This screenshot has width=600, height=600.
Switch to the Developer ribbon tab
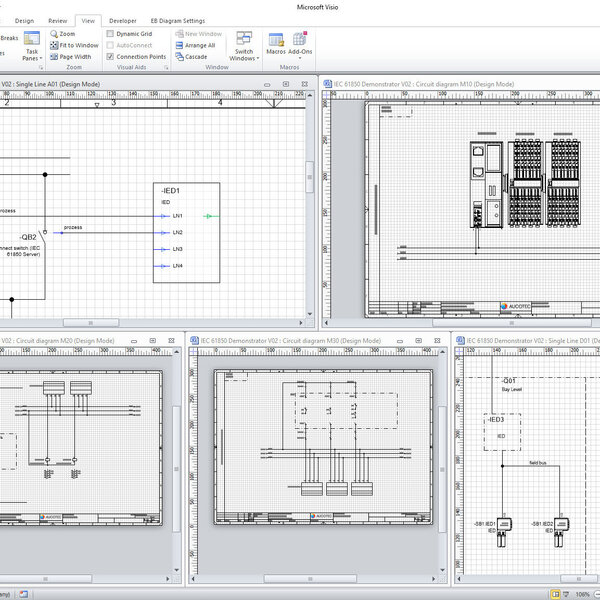(123, 20)
